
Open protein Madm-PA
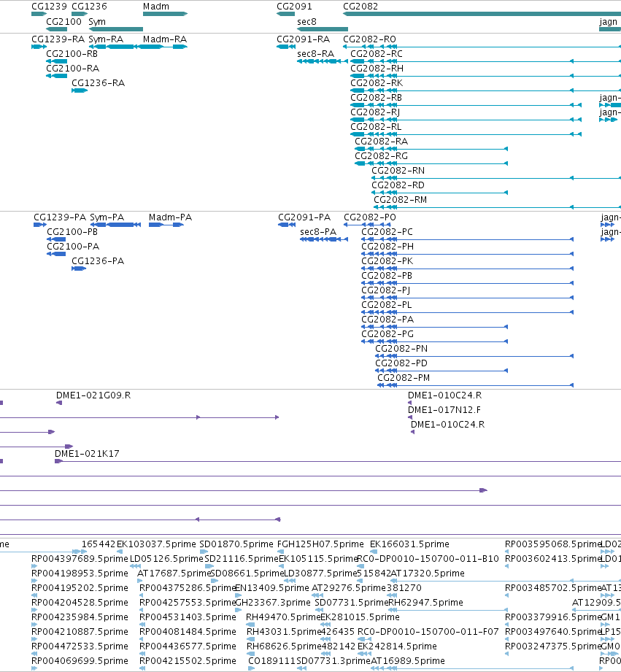pyautogui.click(x=170, y=217)
